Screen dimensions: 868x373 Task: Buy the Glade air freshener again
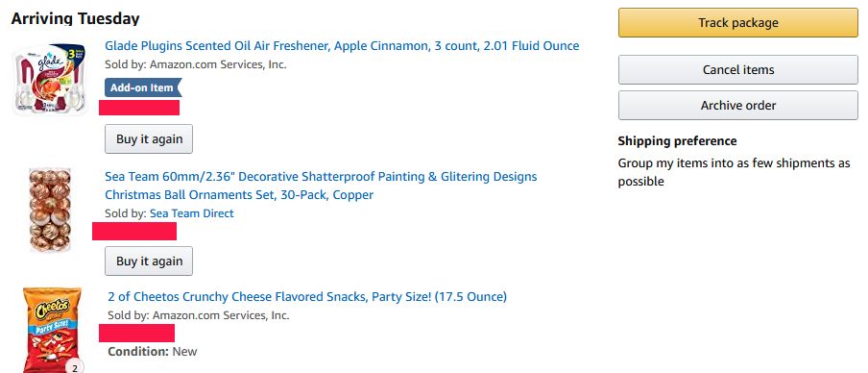tap(149, 139)
